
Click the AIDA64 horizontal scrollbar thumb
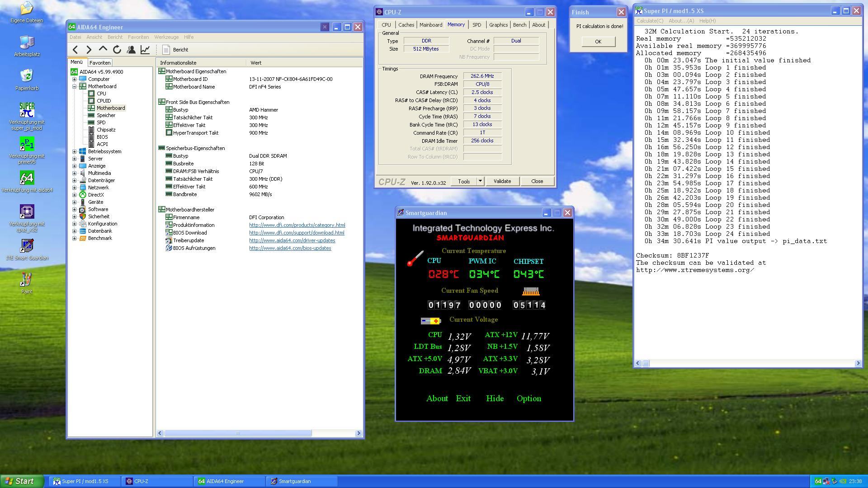[238, 433]
